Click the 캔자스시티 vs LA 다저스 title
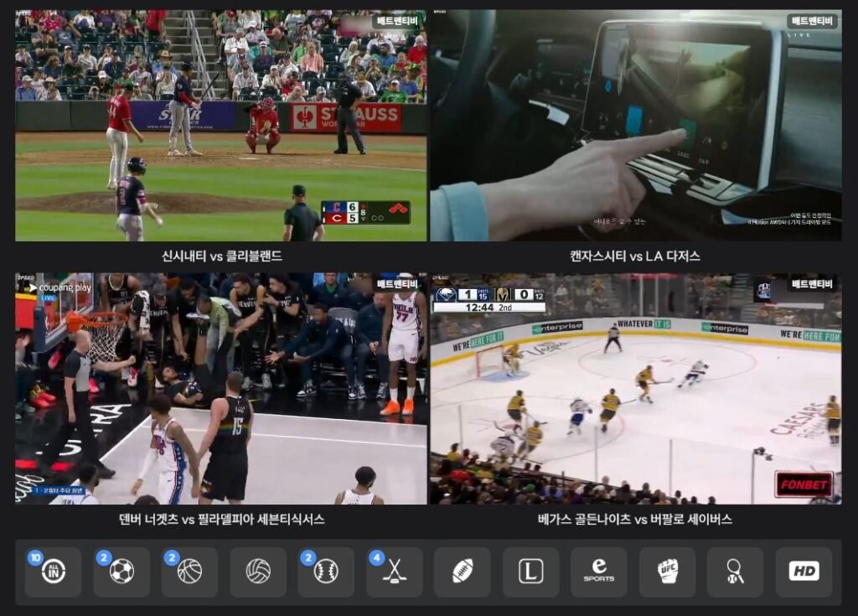 [x=635, y=256]
